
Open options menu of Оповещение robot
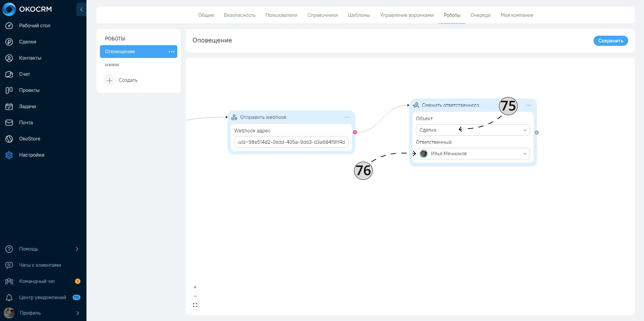(x=172, y=52)
